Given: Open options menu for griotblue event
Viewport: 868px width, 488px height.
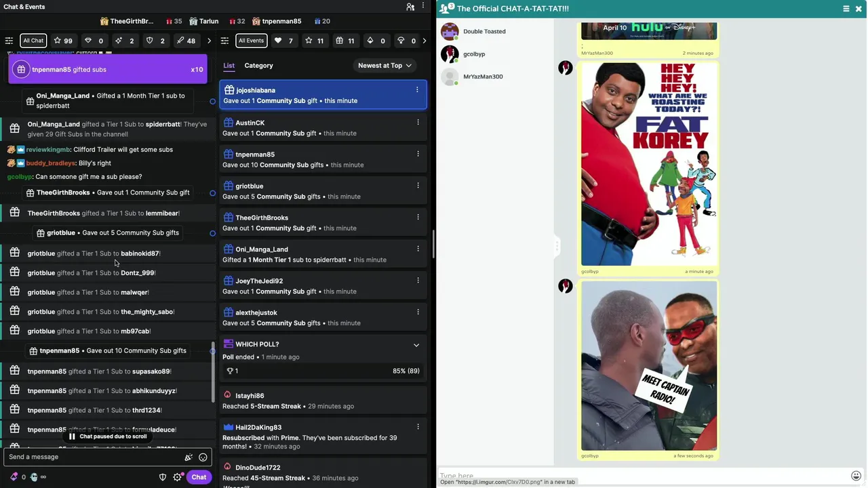Looking at the screenshot, I should click(x=418, y=186).
